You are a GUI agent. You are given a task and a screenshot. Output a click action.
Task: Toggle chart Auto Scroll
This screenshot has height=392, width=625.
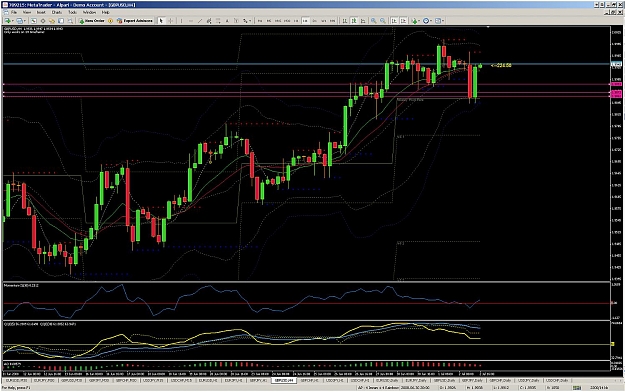click(x=394, y=21)
